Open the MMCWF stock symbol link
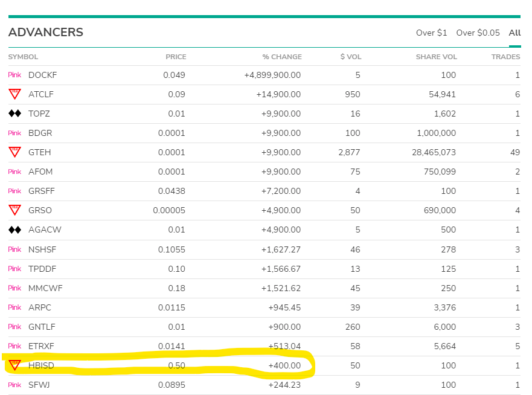The width and height of the screenshot is (532, 395). click(x=45, y=287)
